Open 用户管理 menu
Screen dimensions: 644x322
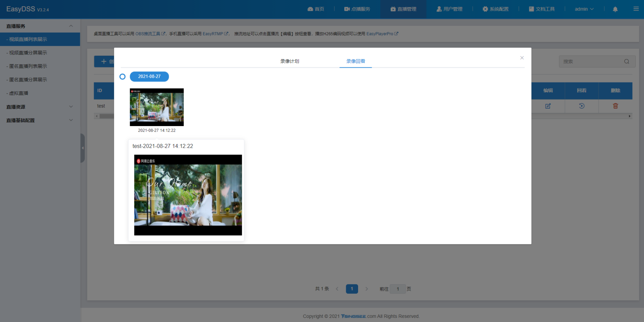(449, 9)
